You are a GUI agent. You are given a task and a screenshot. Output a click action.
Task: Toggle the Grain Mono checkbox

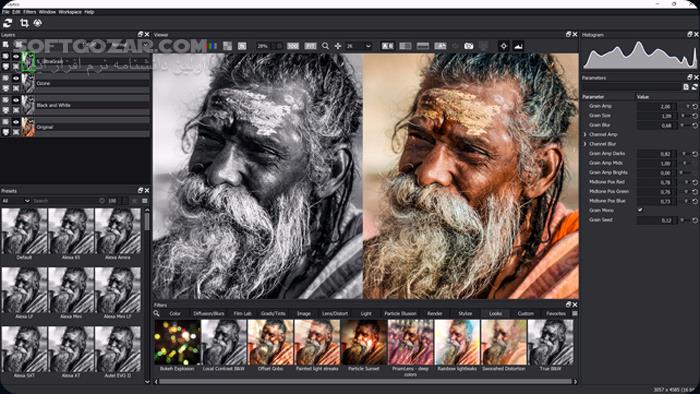(x=640, y=210)
